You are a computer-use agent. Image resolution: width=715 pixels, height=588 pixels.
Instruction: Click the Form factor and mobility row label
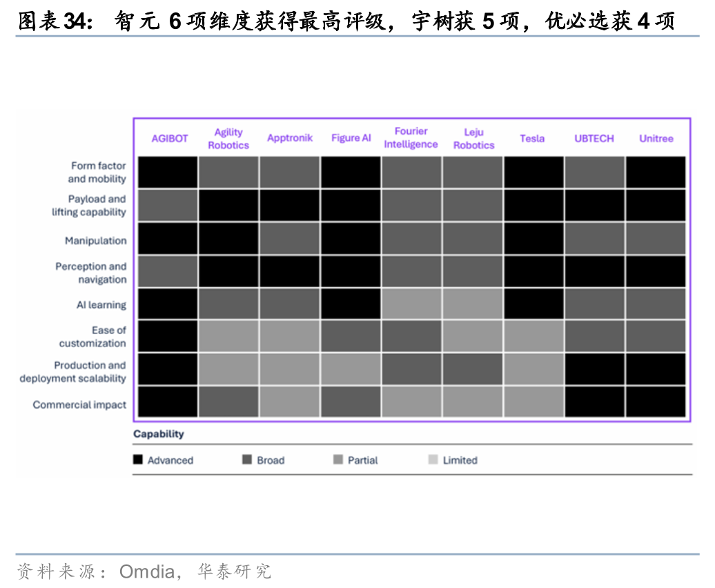[97, 173]
